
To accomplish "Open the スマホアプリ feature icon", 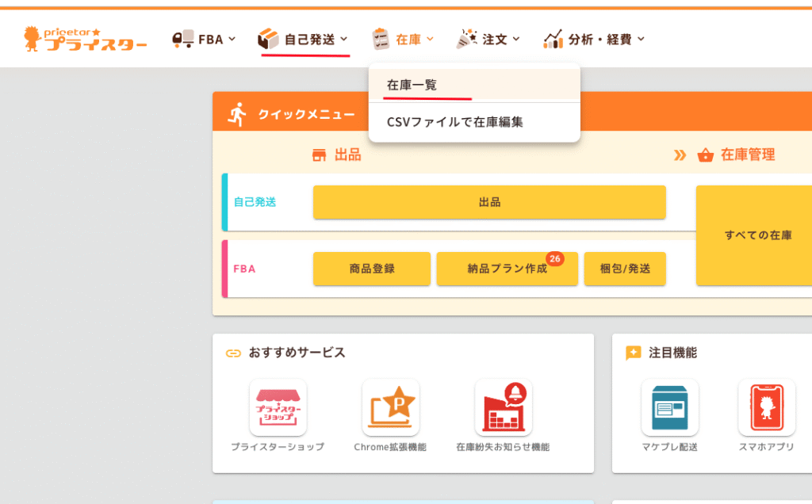I will coord(766,407).
